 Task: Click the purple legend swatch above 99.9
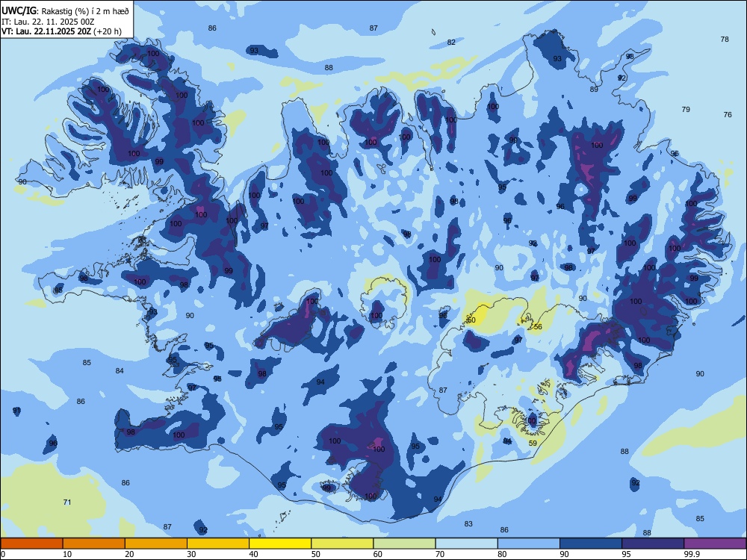point(715,544)
